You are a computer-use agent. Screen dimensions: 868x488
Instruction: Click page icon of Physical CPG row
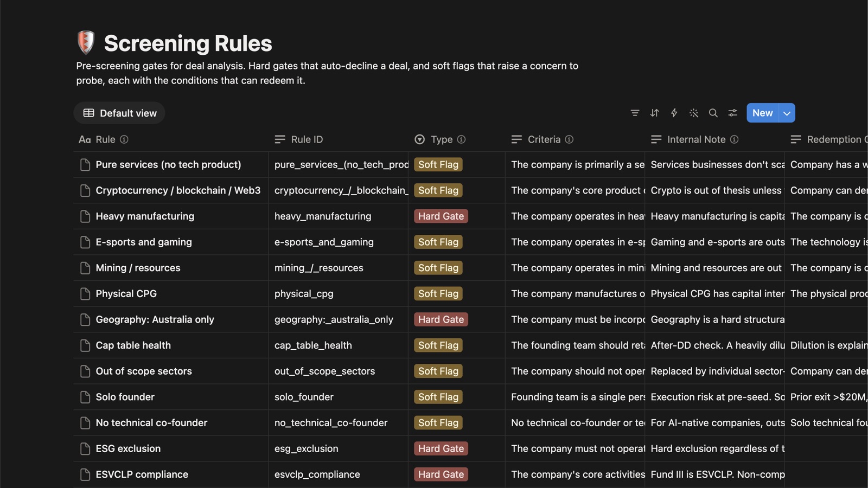point(85,294)
